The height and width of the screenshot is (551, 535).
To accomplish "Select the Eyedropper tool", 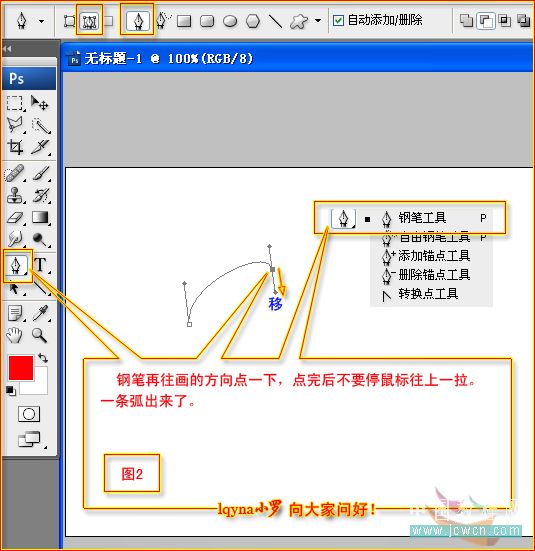I will tap(41, 313).
